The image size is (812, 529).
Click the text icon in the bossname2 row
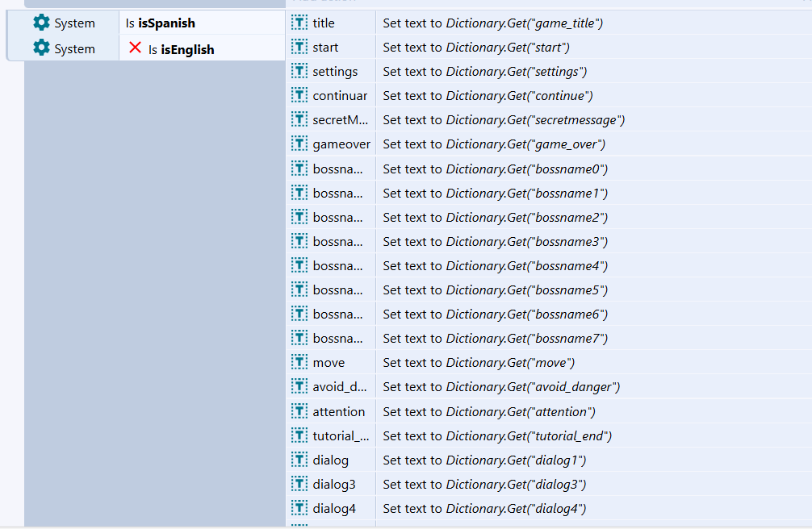coord(299,217)
